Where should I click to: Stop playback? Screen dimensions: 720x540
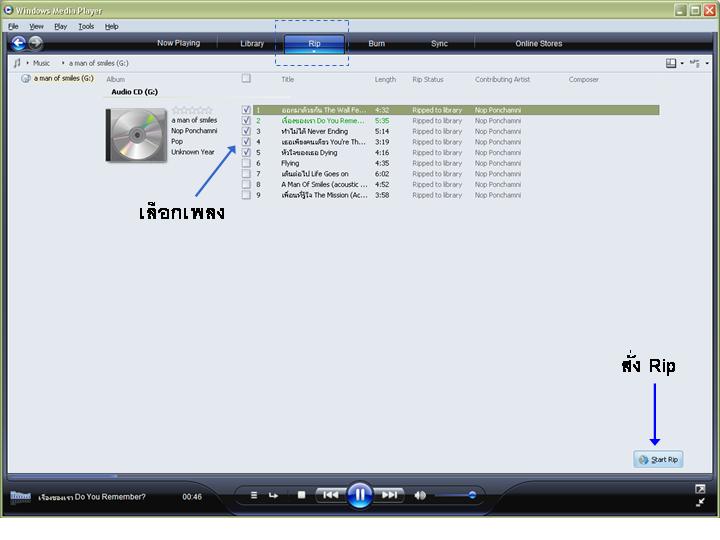tap(301, 495)
